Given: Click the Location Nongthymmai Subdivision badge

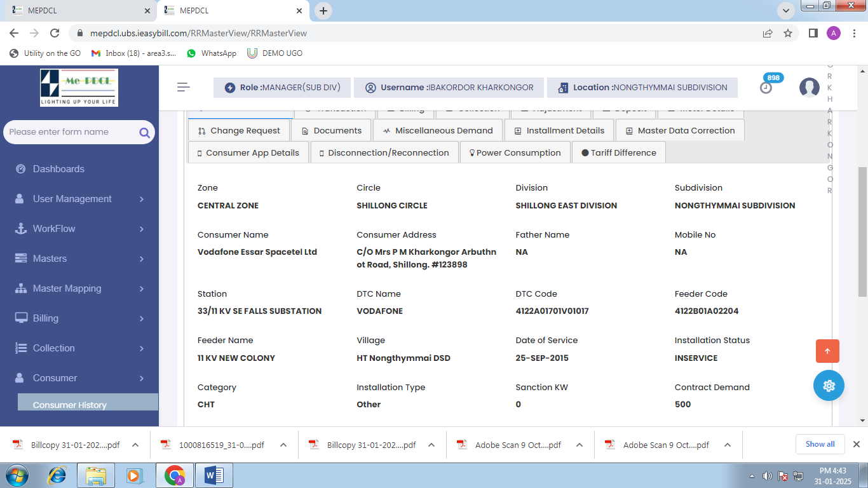Looking at the screenshot, I should click(x=642, y=88).
